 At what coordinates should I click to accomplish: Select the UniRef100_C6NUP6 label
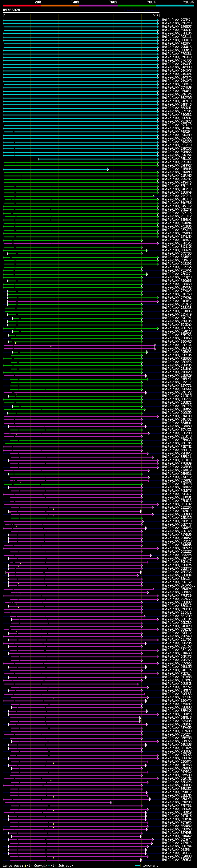[177, 589]
